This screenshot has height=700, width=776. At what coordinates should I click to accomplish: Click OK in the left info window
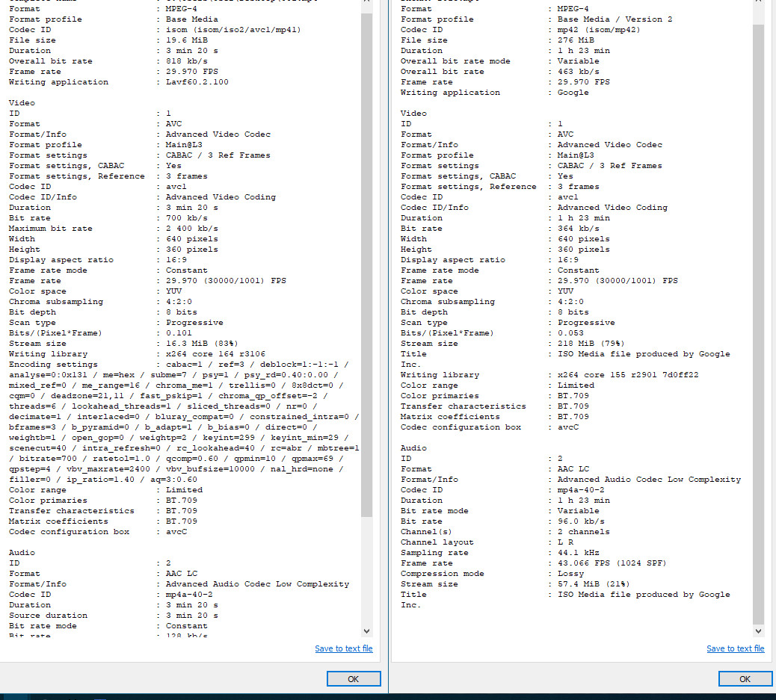[353, 678]
